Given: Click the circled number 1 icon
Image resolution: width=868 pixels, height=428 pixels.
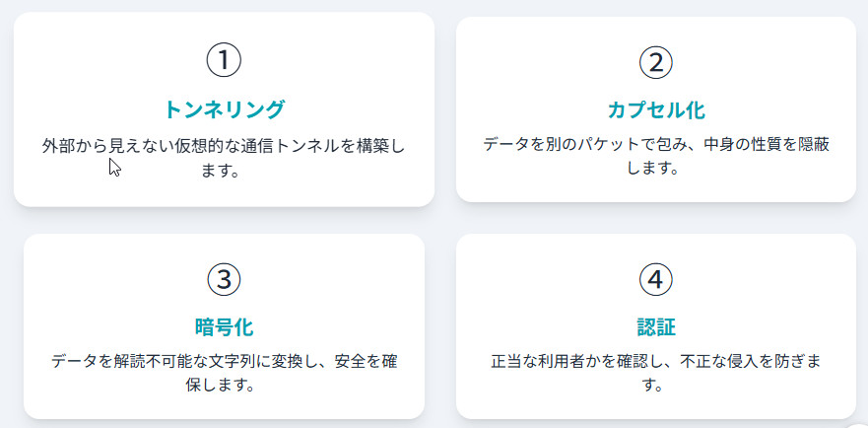Looking at the screenshot, I should (224, 60).
